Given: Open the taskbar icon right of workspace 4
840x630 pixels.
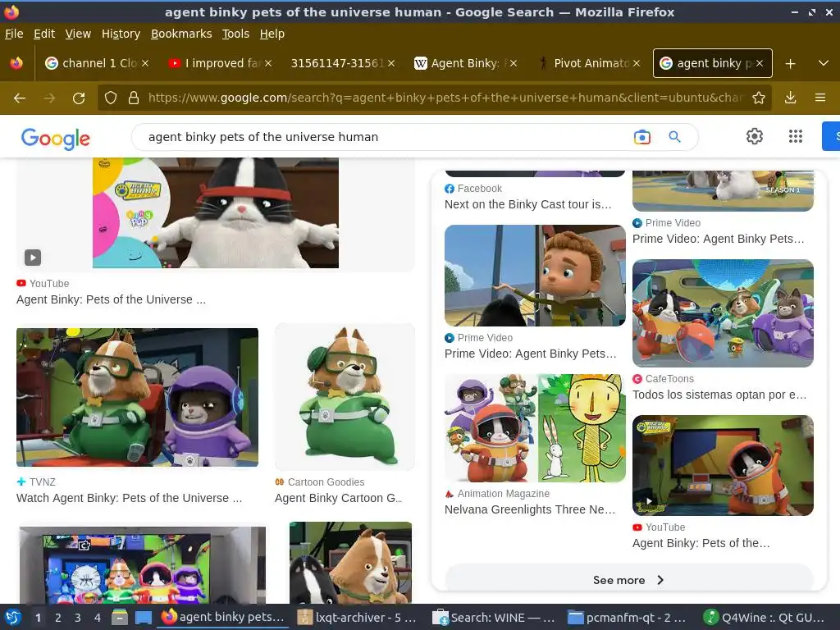Looking at the screenshot, I should (120, 618).
